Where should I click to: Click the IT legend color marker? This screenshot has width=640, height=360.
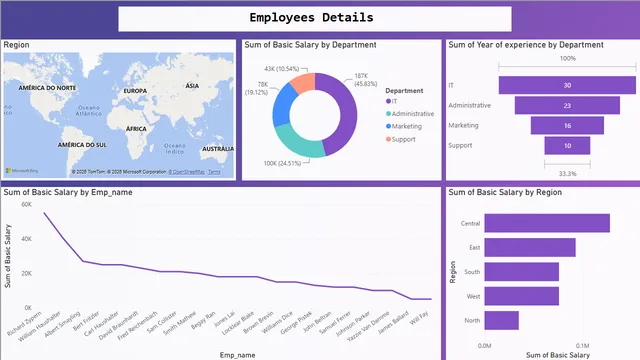(388, 101)
